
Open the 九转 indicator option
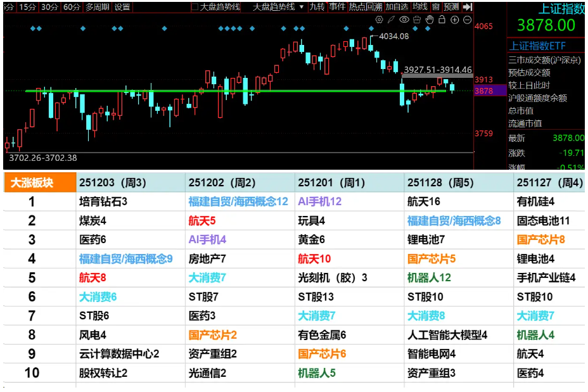click(317, 7)
